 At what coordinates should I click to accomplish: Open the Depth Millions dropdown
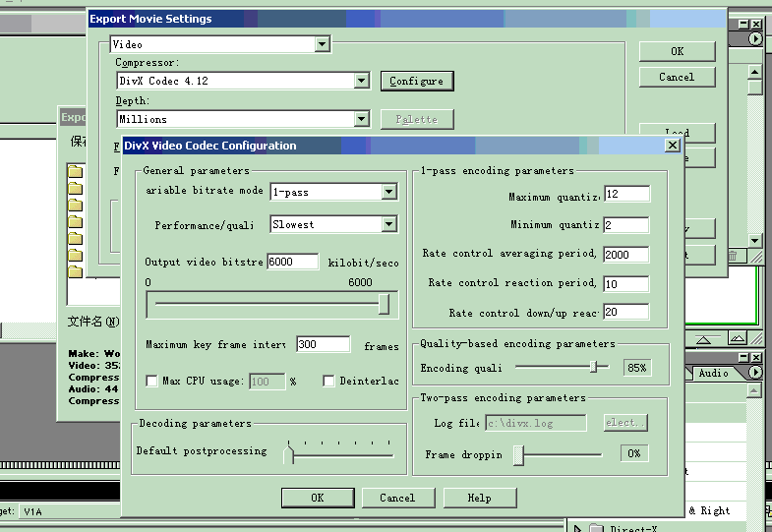point(361,119)
